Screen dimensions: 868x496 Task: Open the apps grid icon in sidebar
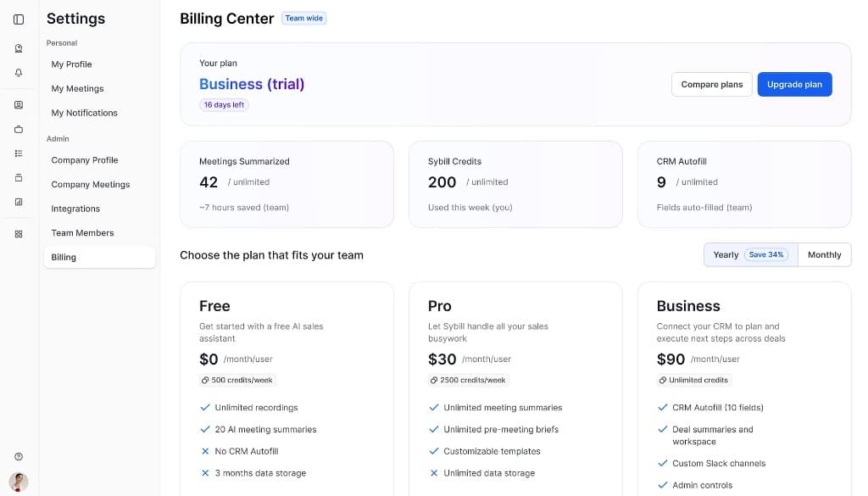19,233
